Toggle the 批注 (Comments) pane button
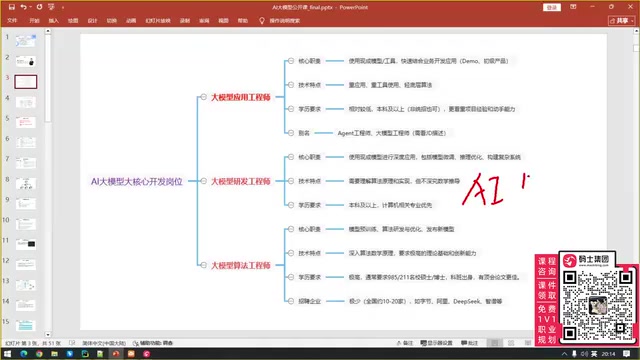The width and height of the screenshot is (640, 360). 470,343
